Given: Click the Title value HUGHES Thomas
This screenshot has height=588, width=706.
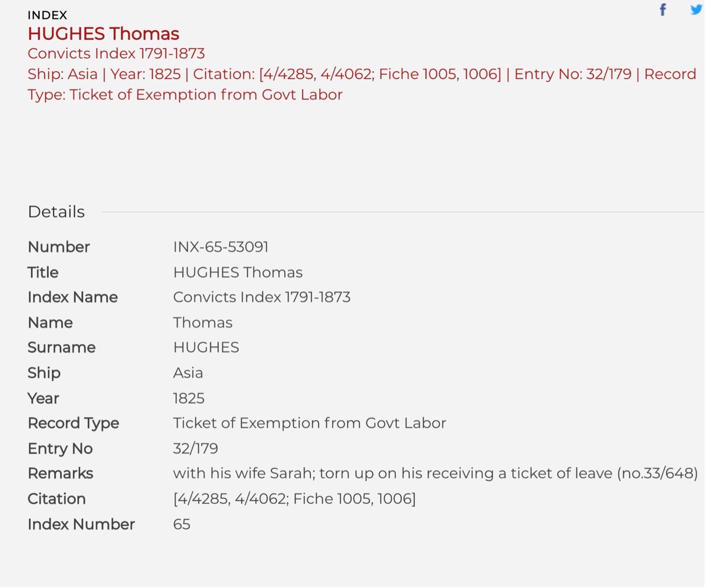Looking at the screenshot, I should point(238,272).
